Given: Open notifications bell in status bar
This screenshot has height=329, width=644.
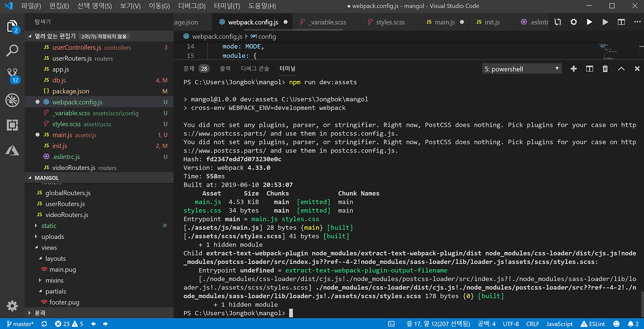Looking at the screenshot, I should point(632,324).
